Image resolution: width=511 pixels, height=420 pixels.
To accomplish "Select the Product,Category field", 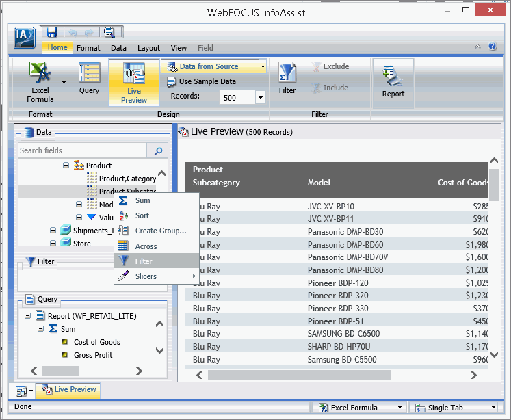I will tap(127, 179).
